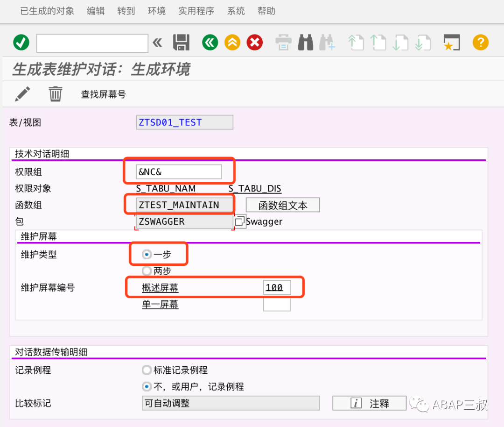Click the 包 field ZSWAGGER

(x=184, y=221)
